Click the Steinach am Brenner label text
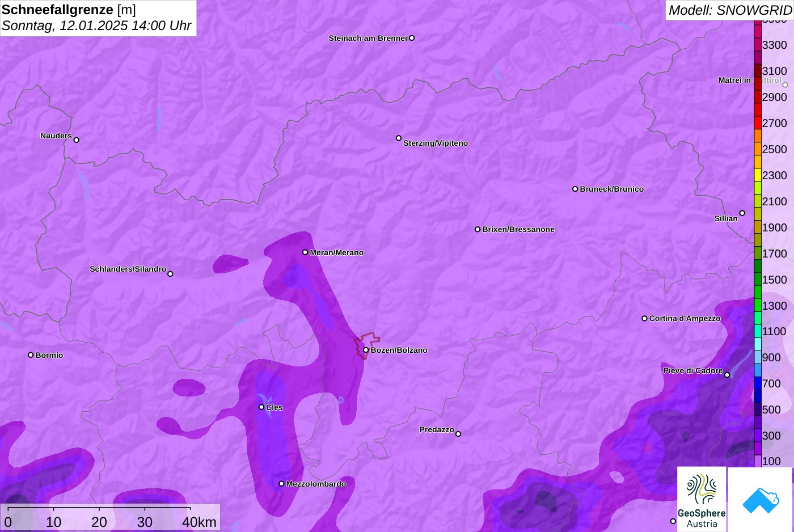Viewport: 794px width, 532px height. pos(368,38)
